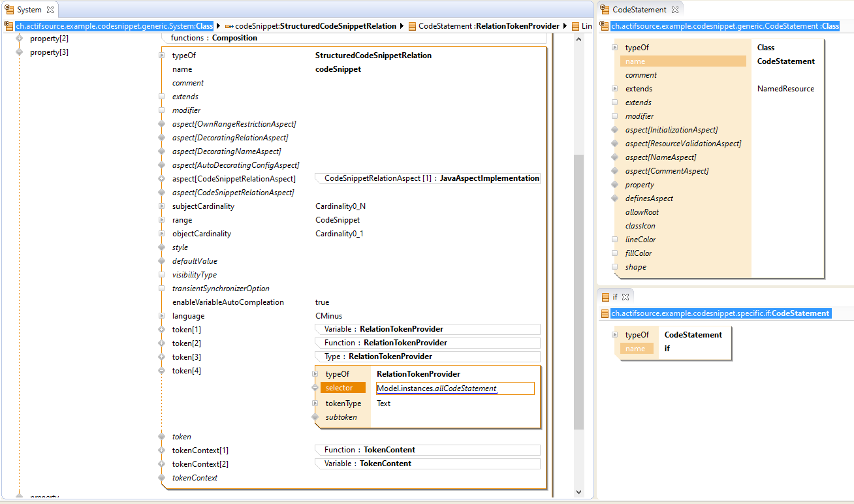Click the selector field containing Model.instances.allCodeStatement
This screenshot has width=854, height=504.
pyautogui.click(x=454, y=388)
